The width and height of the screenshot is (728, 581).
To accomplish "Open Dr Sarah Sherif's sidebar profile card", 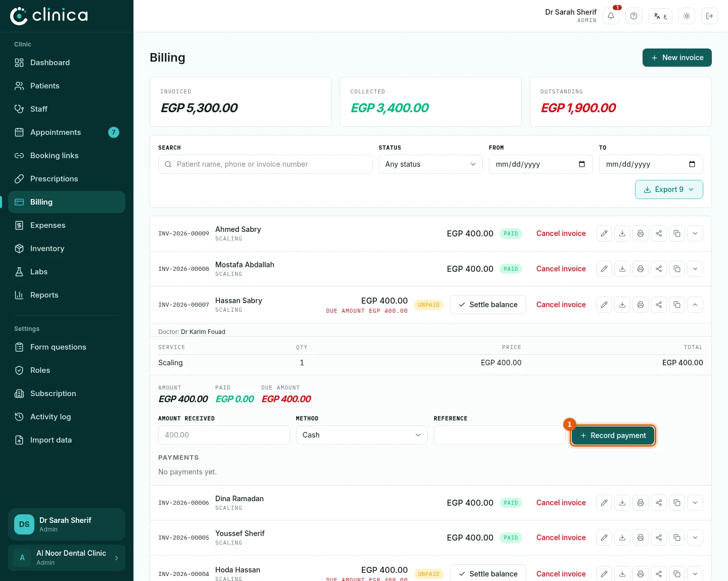I will click(x=67, y=524).
